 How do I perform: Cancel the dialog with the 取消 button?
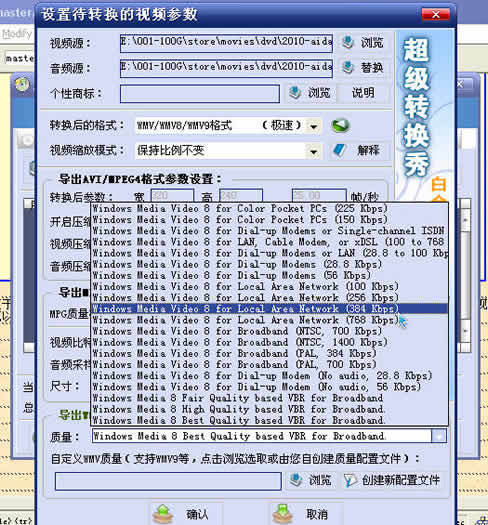[307, 514]
